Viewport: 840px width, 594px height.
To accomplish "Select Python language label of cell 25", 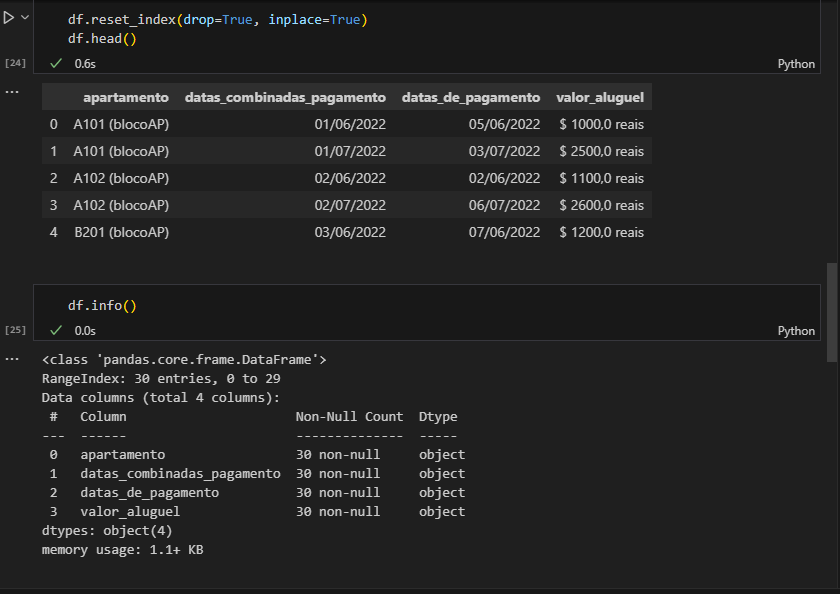I will click(796, 331).
